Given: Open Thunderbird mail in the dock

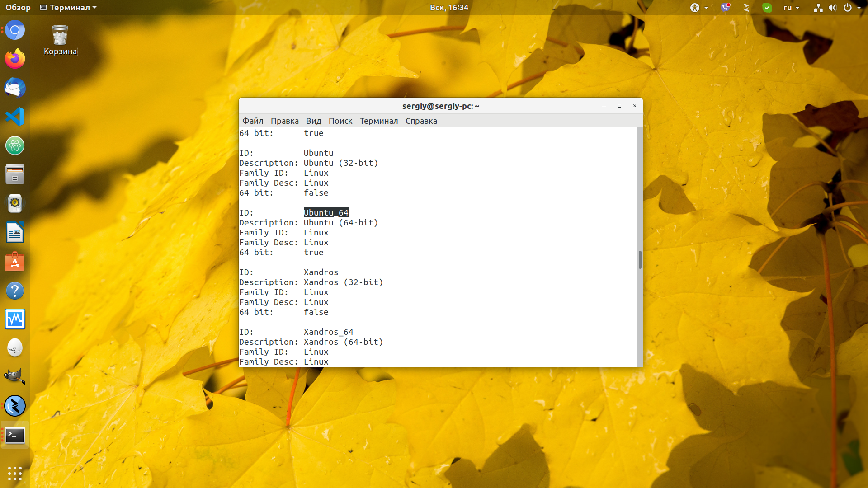Looking at the screenshot, I should click(x=15, y=88).
